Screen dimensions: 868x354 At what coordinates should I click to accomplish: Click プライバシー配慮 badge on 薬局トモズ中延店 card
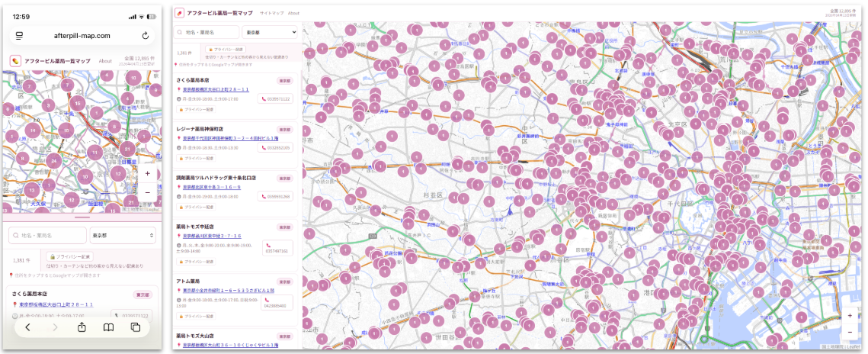[x=196, y=262]
